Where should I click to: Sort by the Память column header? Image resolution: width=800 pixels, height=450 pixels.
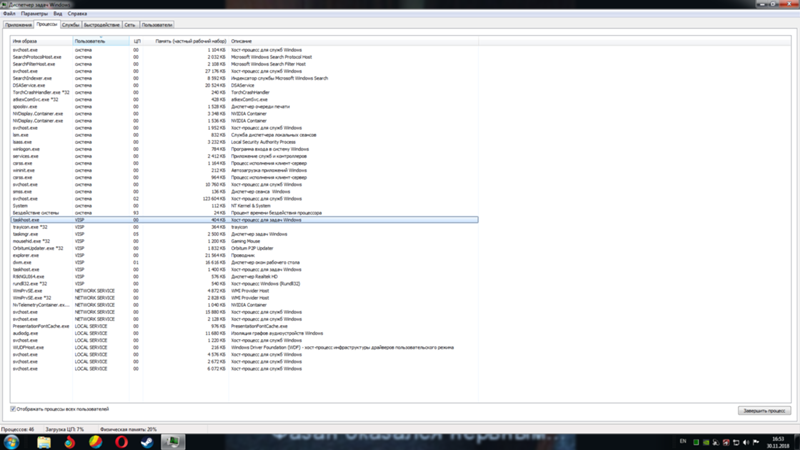(x=186, y=41)
